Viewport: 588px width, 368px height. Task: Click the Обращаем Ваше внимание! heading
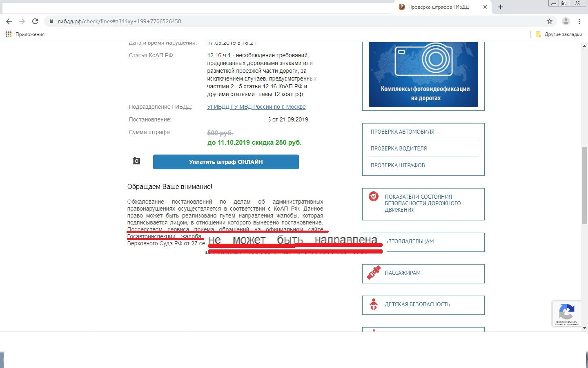pyautogui.click(x=170, y=186)
